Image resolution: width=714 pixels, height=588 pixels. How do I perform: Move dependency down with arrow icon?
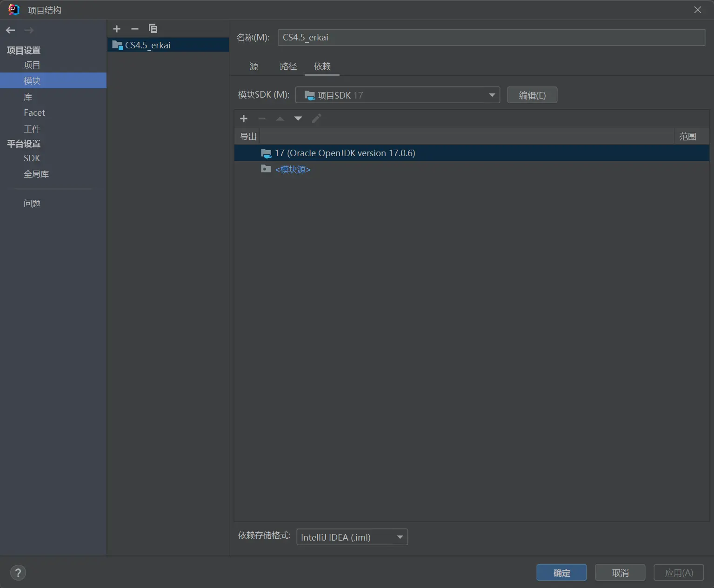coord(298,119)
